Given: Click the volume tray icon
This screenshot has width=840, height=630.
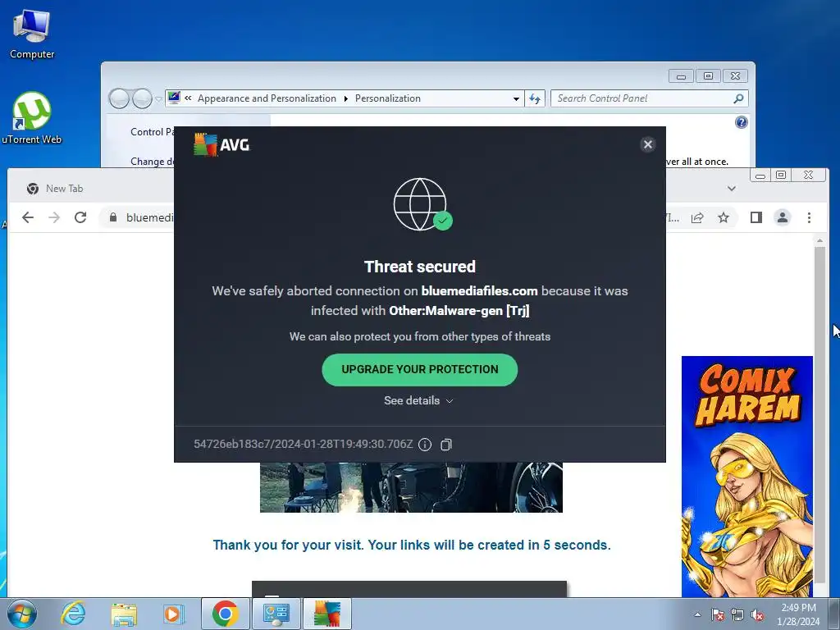Looking at the screenshot, I should [x=757, y=614].
